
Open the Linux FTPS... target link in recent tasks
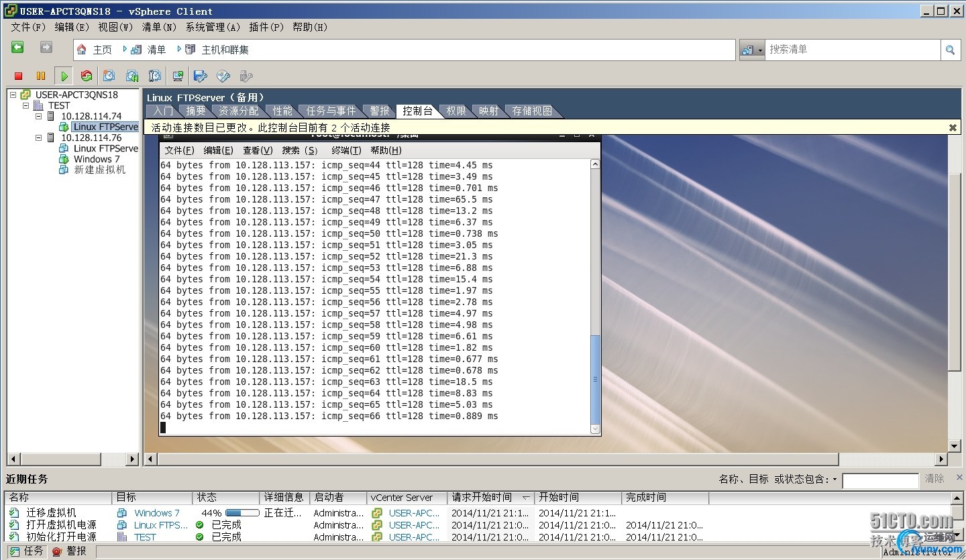coord(161,525)
